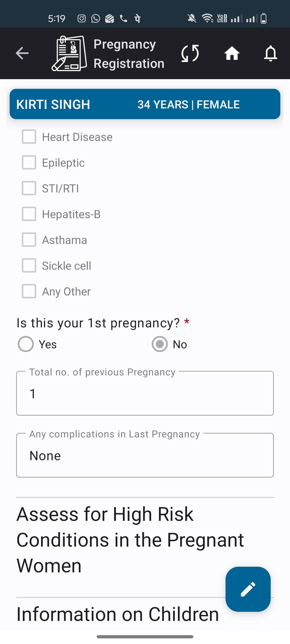
Task: Go to home via house icon
Action: click(x=232, y=53)
